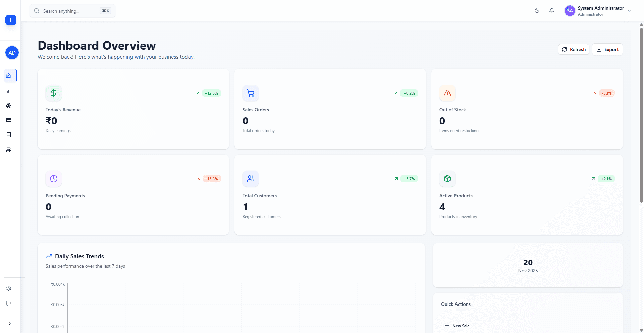Open the home dashboard sidebar icon

point(9,76)
